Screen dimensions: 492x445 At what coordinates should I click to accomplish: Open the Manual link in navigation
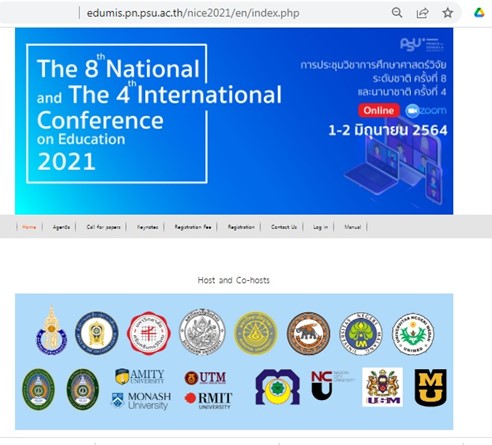click(353, 227)
